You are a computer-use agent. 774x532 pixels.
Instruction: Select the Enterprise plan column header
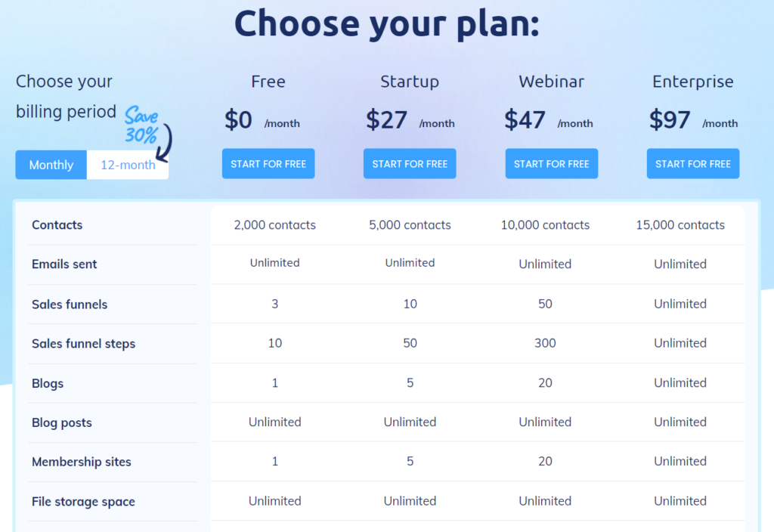[692, 82]
